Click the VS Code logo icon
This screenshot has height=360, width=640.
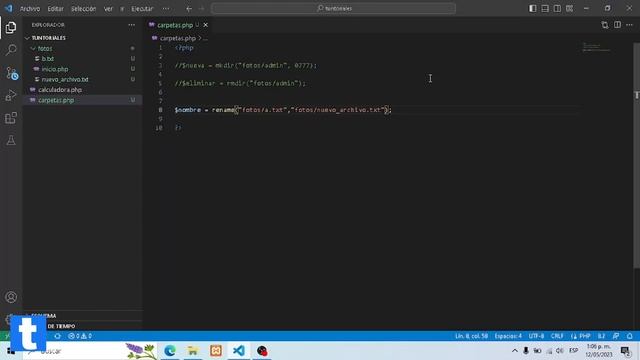click(8, 8)
